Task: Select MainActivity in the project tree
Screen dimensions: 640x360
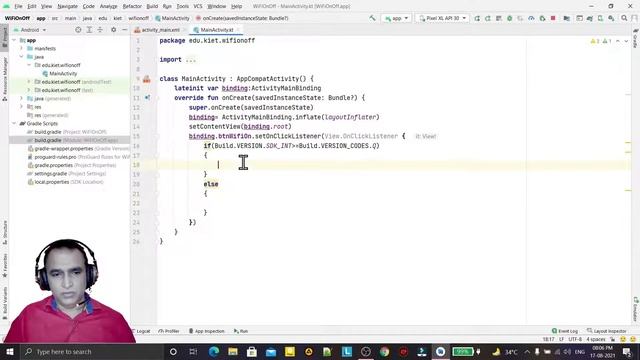Action: pyautogui.click(x=63, y=73)
